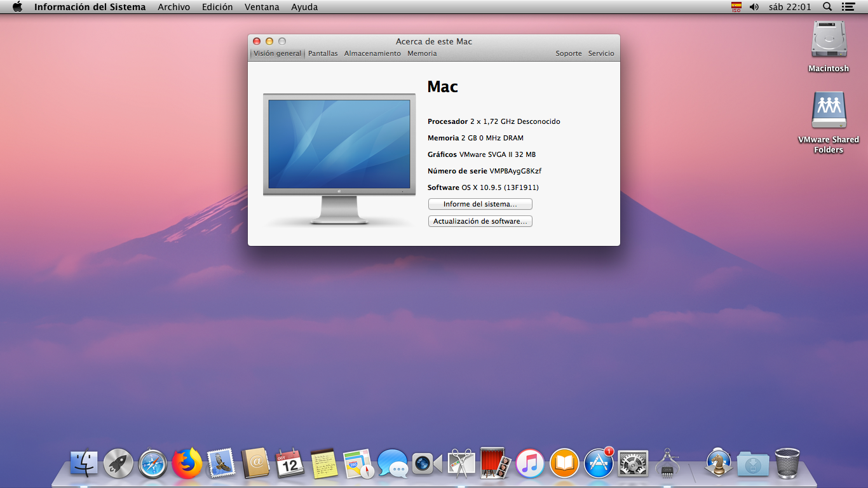Click Informe del sistema... button
This screenshot has width=868, height=488.
(480, 204)
